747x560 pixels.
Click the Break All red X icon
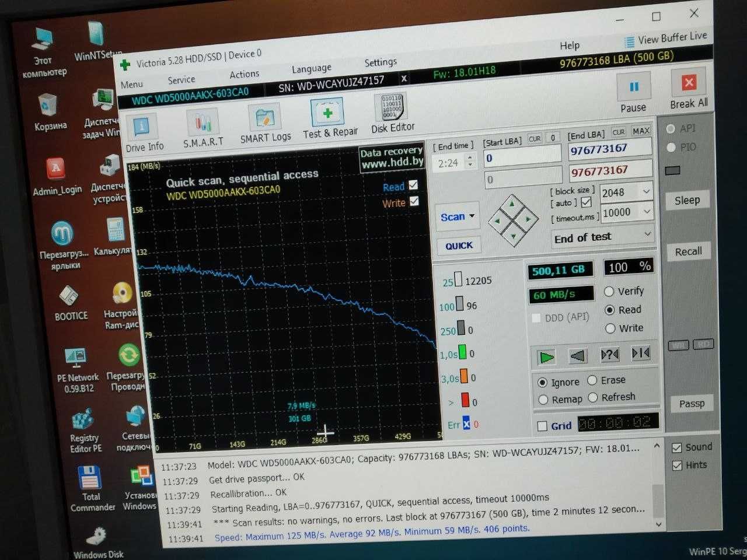tap(689, 82)
